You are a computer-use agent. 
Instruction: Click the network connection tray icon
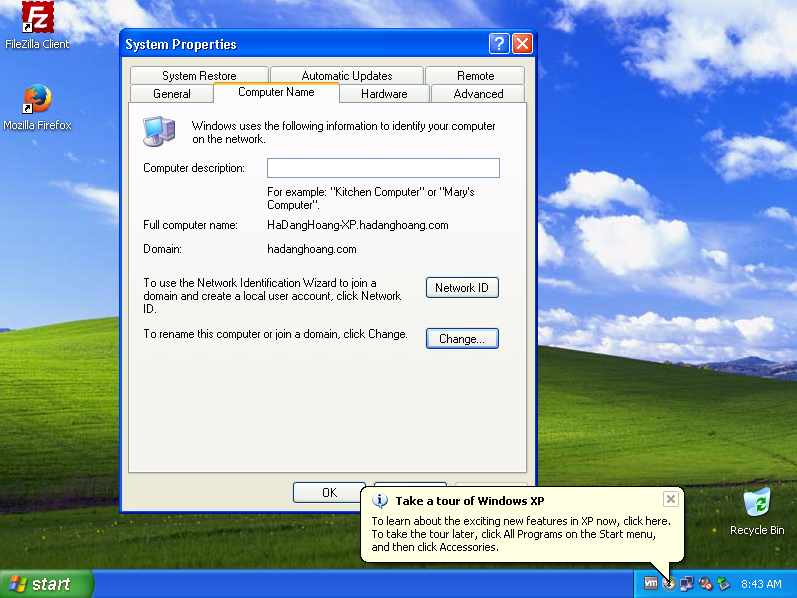pyautogui.click(x=687, y=583)
